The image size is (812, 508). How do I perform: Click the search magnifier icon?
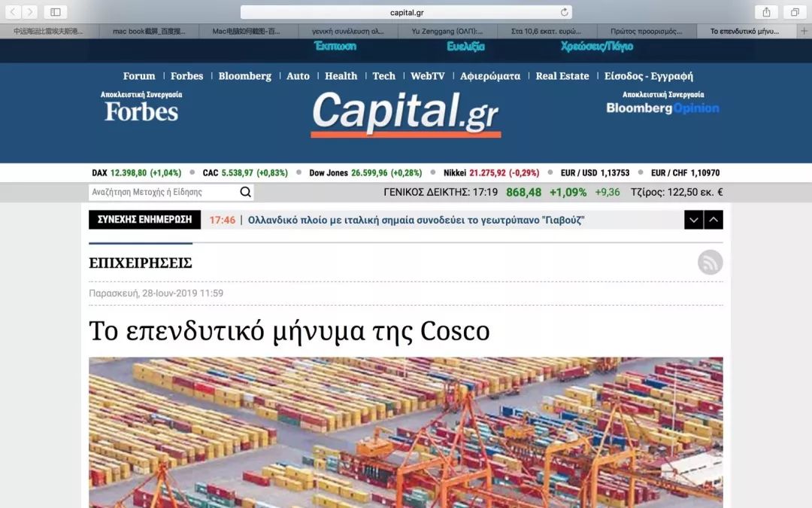245,193
